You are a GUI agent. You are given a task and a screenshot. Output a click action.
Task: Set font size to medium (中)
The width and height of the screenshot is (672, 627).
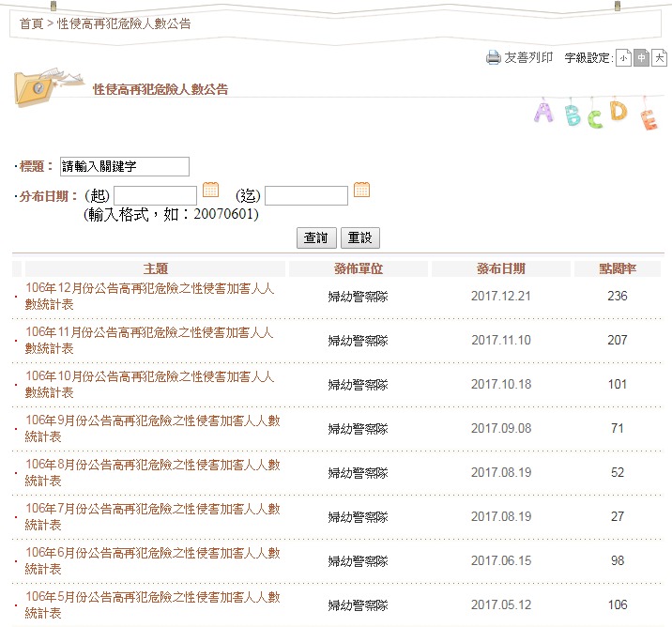tap(641, 58)
